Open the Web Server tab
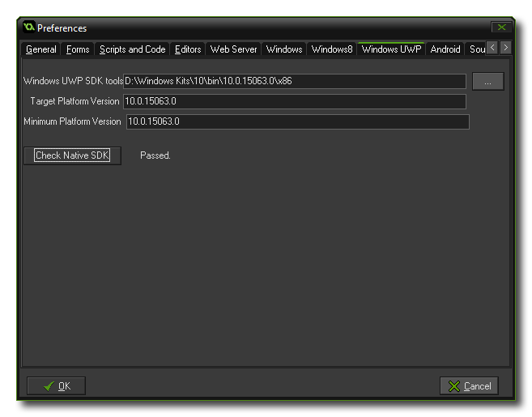 coord(233,49)
